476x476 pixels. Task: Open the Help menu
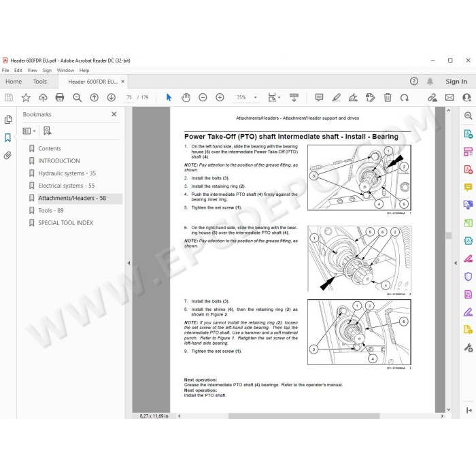pyautogui.click(x=84, y=70)
